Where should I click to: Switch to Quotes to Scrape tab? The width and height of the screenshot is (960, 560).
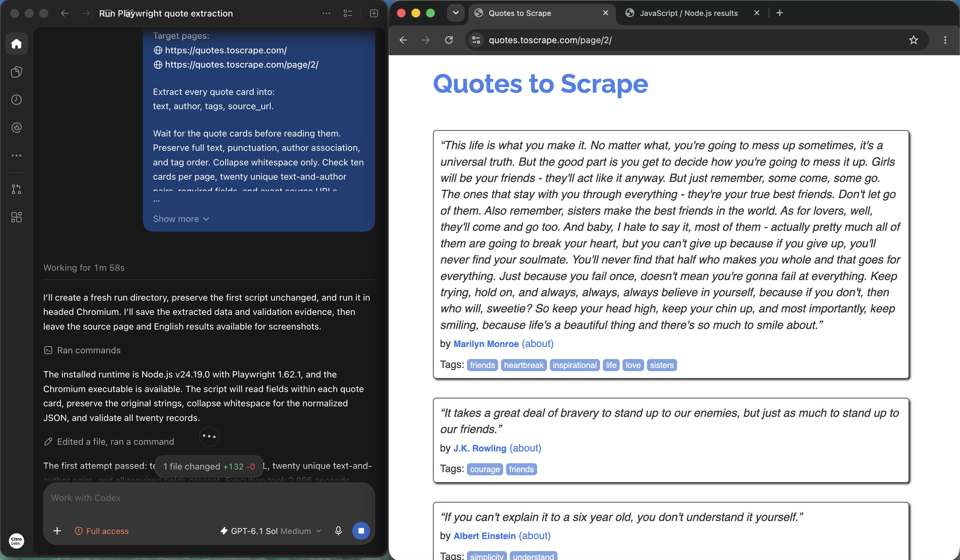click(x=541, y=13)
